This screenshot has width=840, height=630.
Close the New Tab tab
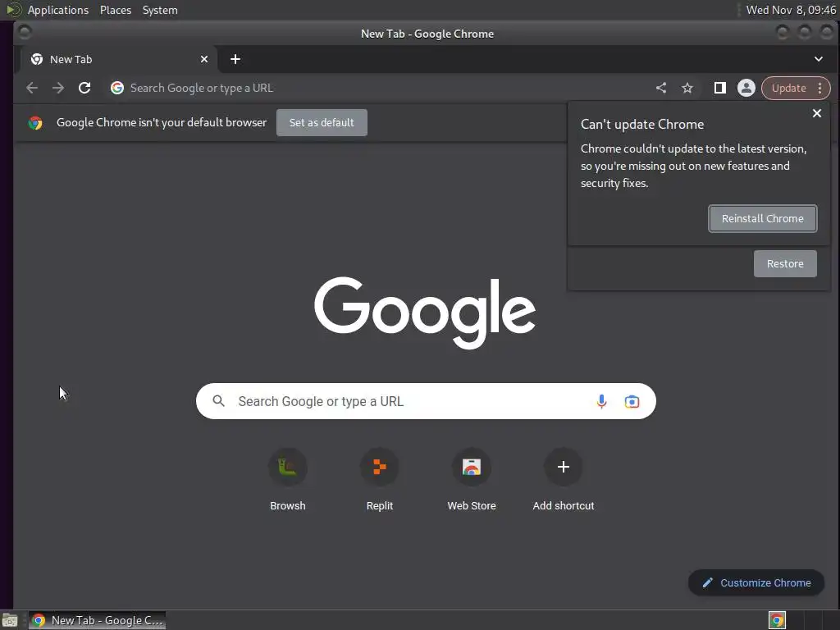(x=204, y=59)
